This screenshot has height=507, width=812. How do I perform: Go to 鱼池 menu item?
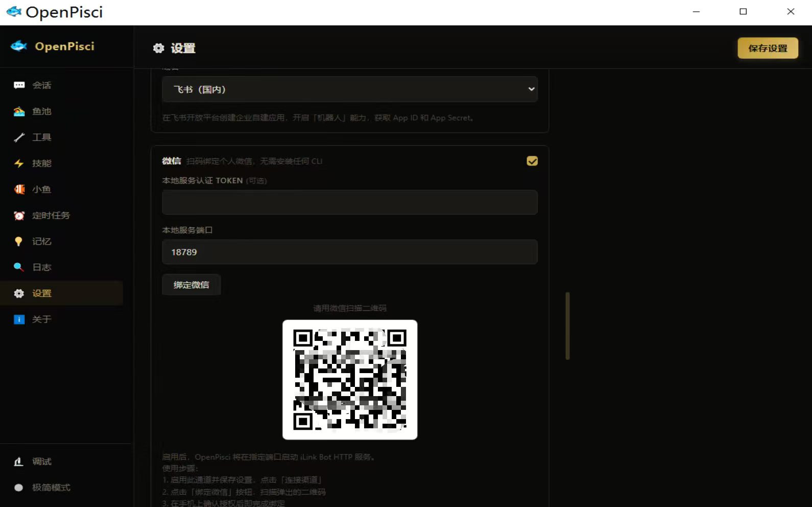click(x=61, y=111)
